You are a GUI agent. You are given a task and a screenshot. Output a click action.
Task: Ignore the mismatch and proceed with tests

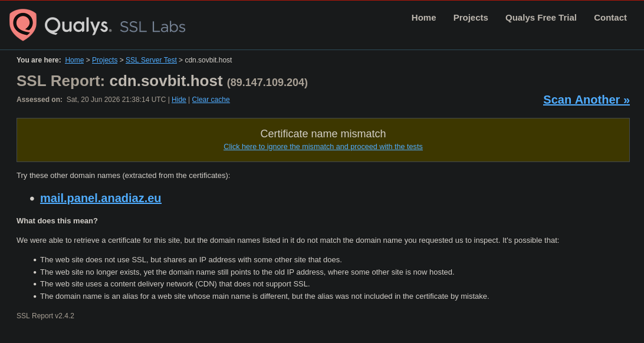pyautogui.click(x=323, y=147)
